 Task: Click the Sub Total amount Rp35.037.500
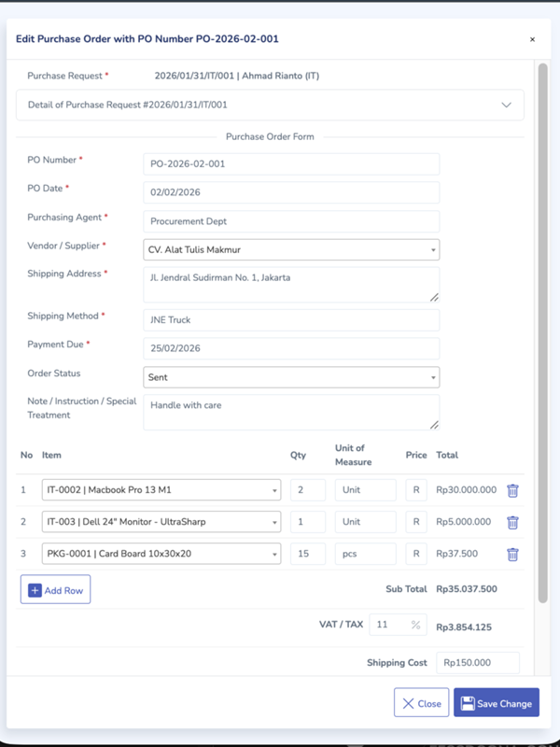click(467, 589)
